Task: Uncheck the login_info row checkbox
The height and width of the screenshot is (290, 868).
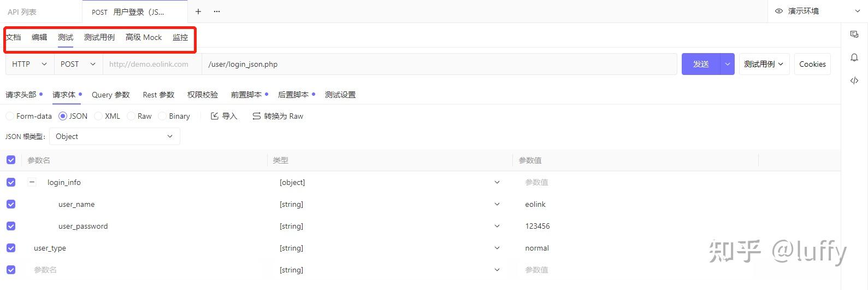Action: (x=11, y=182)
